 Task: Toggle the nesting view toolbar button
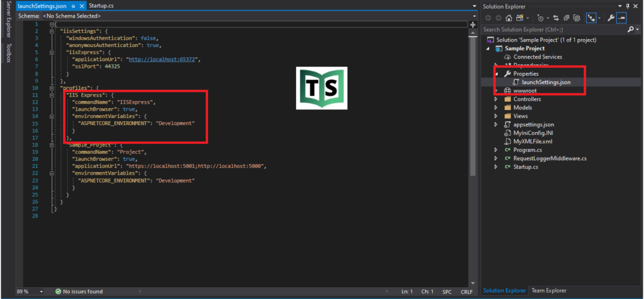[x=592, y=18]
